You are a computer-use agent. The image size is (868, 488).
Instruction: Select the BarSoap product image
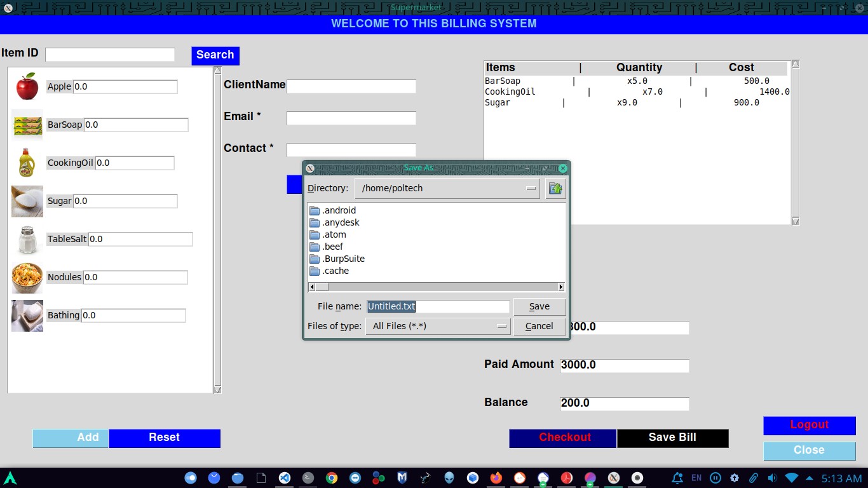tap(27, 125)
